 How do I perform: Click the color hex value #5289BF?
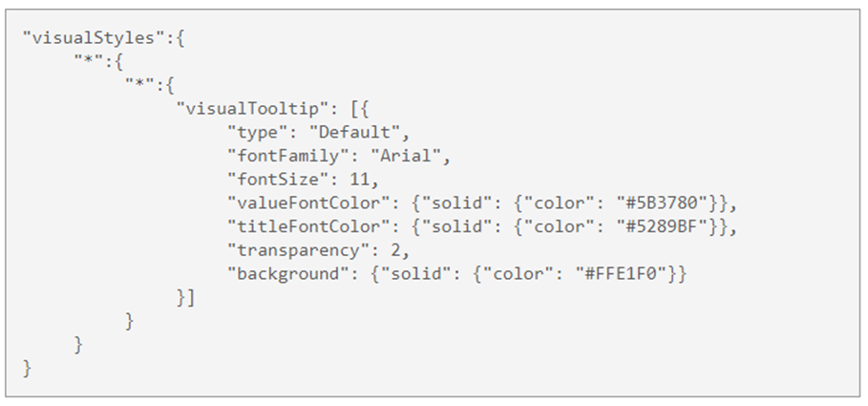[x=666, y=226]
